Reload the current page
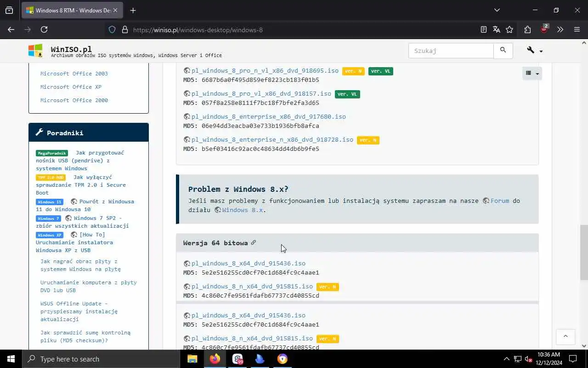588x368 pixels. pos(44,29)
